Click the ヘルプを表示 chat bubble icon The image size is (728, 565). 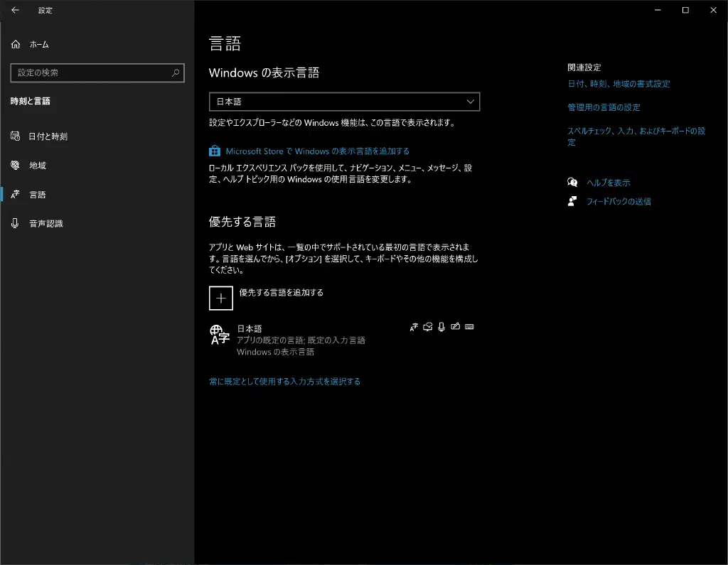coord(572,183)
